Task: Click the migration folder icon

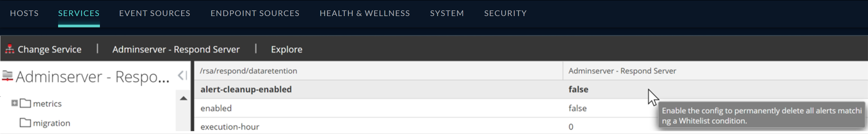Action: pyautogui.click(x=25, y=122)
